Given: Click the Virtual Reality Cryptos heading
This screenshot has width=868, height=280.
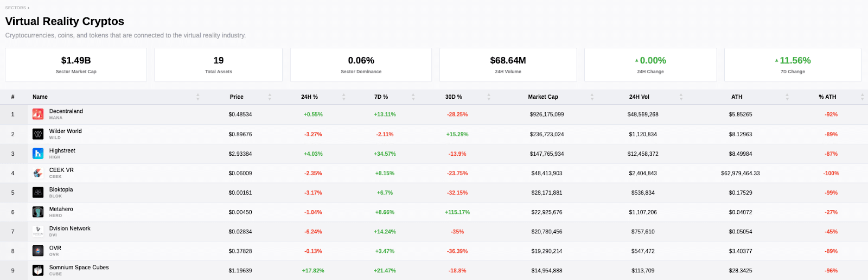Looking at the screenshot, I should click(x=65, y=21).
